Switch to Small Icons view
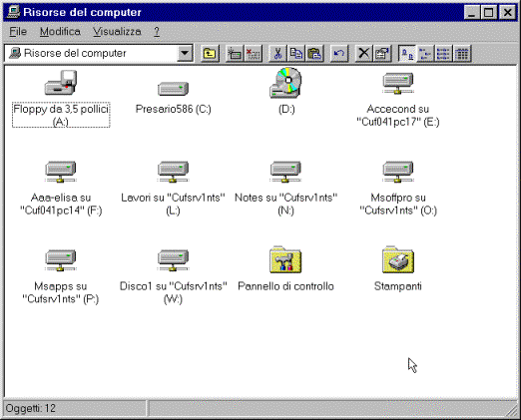The image size is (521, 420). (x=425, y=53)
